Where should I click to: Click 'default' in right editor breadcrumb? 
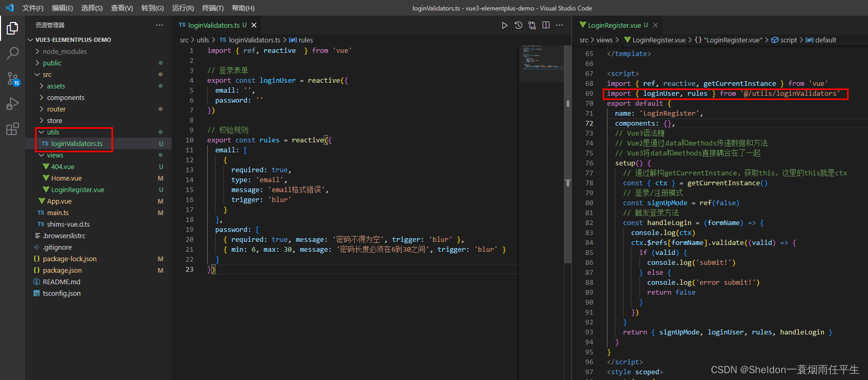[826, 40]
